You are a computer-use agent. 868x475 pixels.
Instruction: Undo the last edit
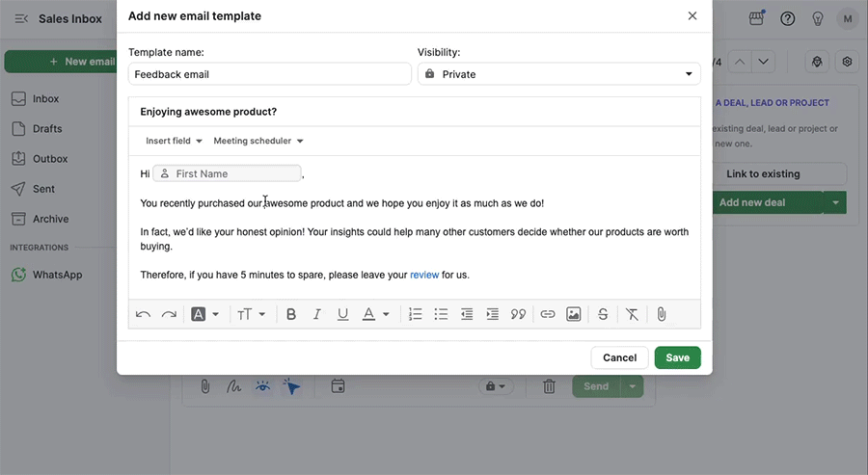coord(143,314)
